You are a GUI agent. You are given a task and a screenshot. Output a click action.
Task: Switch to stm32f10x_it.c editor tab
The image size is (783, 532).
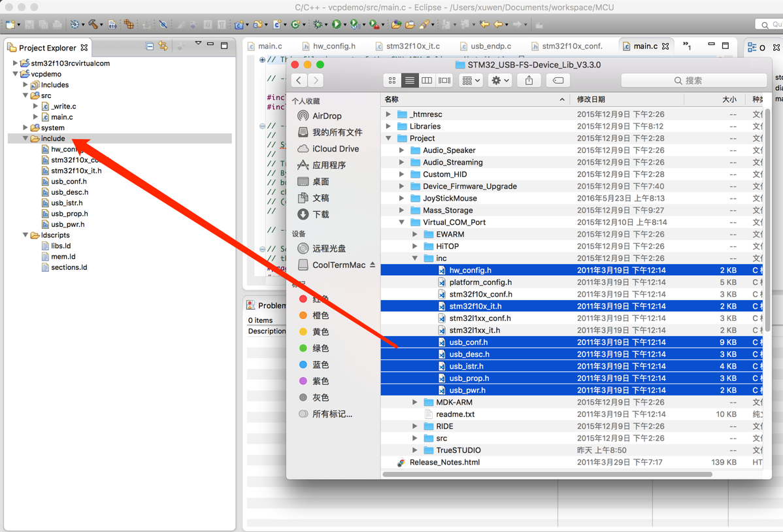[x=407, y=46]
